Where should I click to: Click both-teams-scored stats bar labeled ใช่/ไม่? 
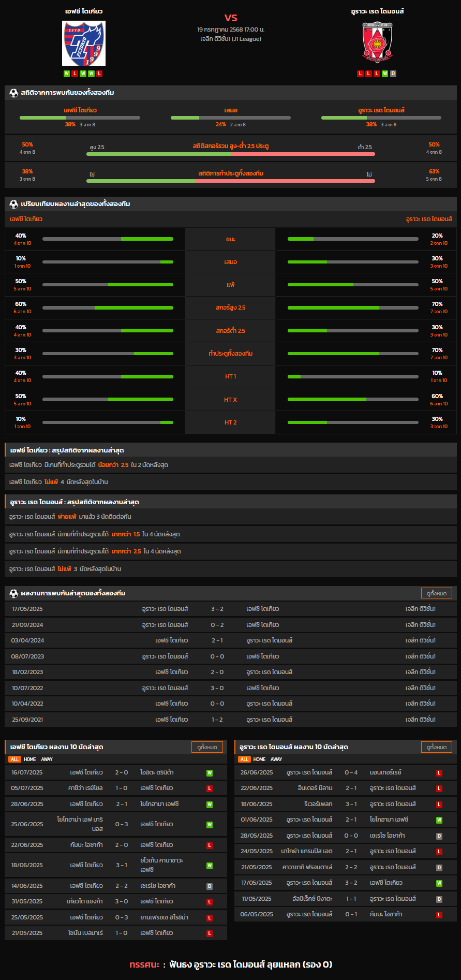231,181
